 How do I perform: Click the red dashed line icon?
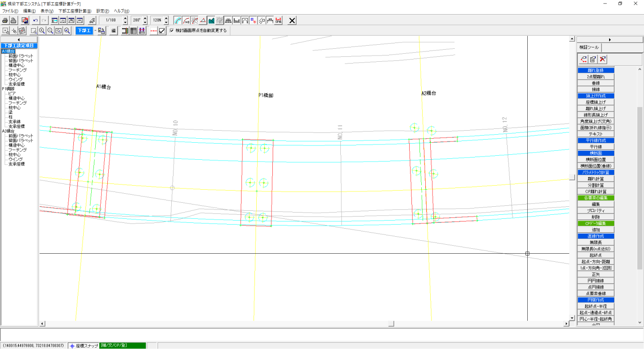[153, 31]
